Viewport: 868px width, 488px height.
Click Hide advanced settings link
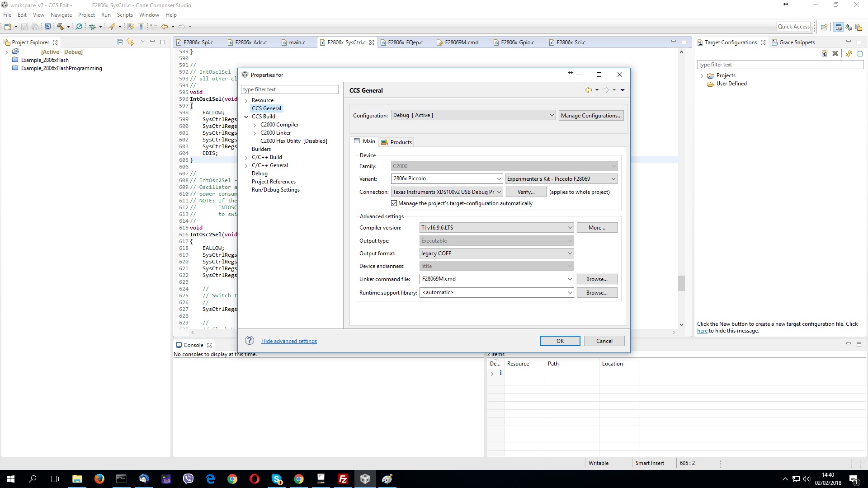pos(289,341)
